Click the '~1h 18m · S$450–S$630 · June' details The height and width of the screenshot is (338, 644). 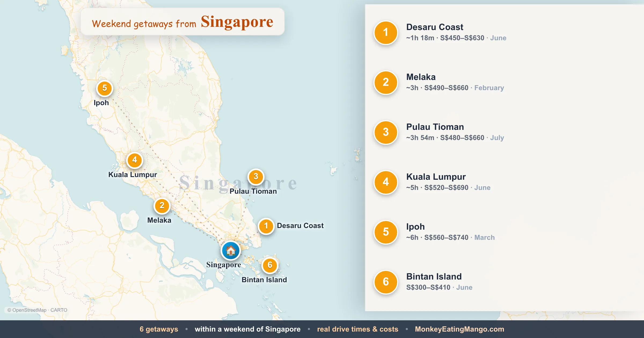456,38
